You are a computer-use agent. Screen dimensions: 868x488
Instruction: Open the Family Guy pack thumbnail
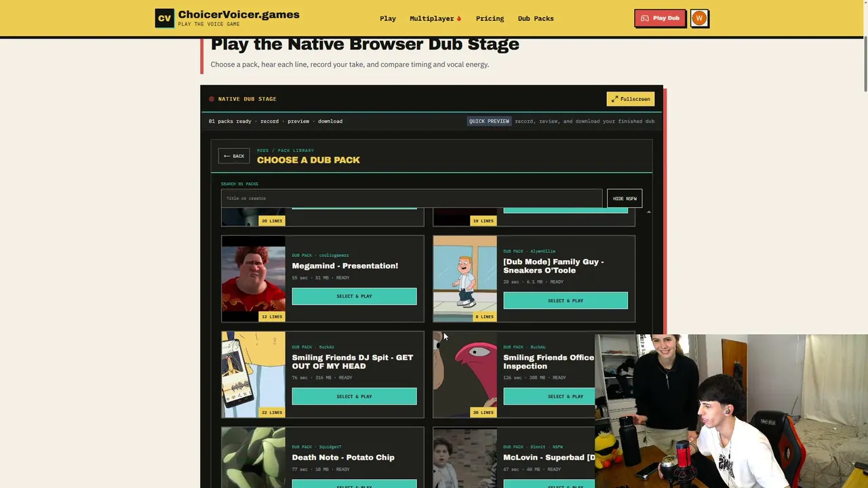(465, 279)
